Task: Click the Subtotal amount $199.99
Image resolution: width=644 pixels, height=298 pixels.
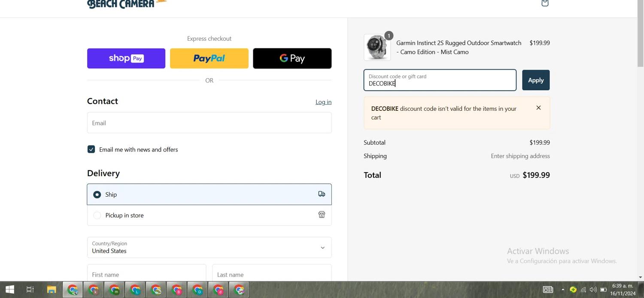Action: (x=539, y=143)
